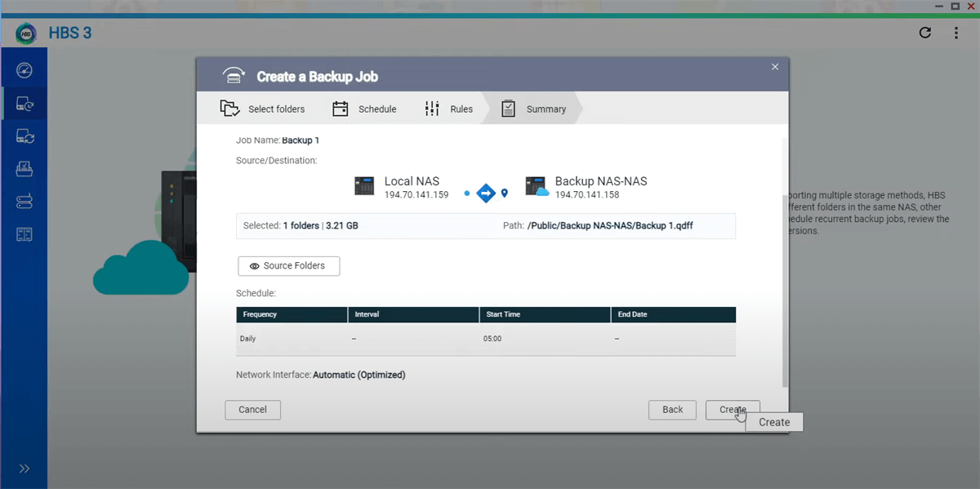
Task: Open the Sync sidebar icon
Action: (x=24, y=136)
